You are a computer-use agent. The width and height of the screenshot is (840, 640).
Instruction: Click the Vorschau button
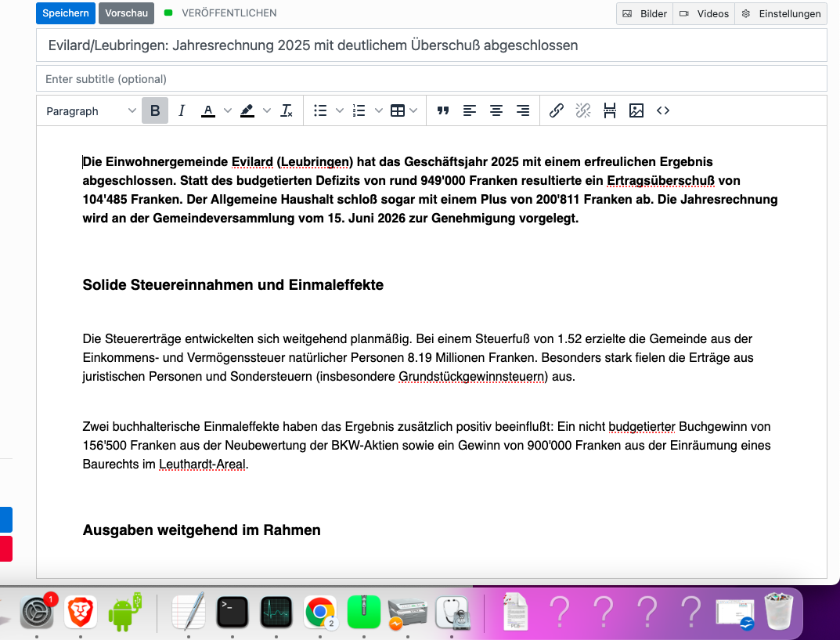coord(126,13)
